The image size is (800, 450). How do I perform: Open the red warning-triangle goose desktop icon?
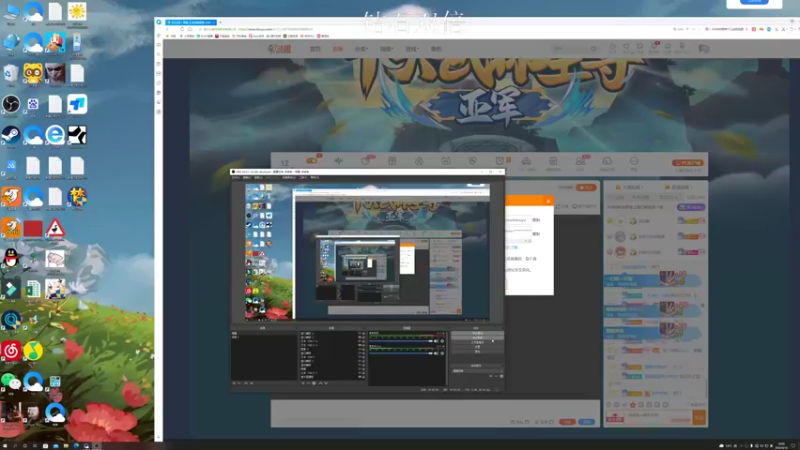[x=55, y=228]
